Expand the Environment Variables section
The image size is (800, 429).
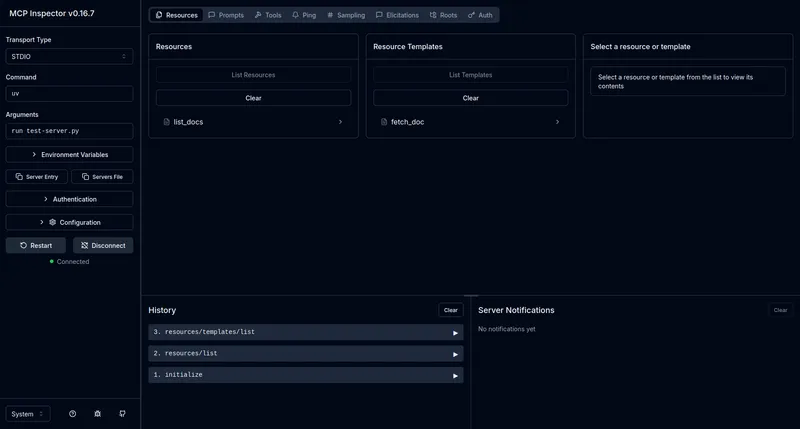(69, 154)
